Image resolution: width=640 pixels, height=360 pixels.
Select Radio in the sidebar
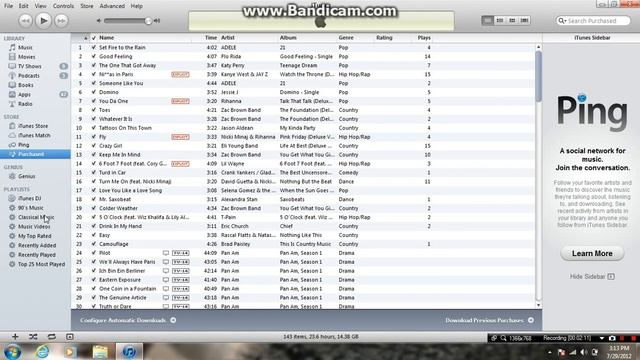25,104
